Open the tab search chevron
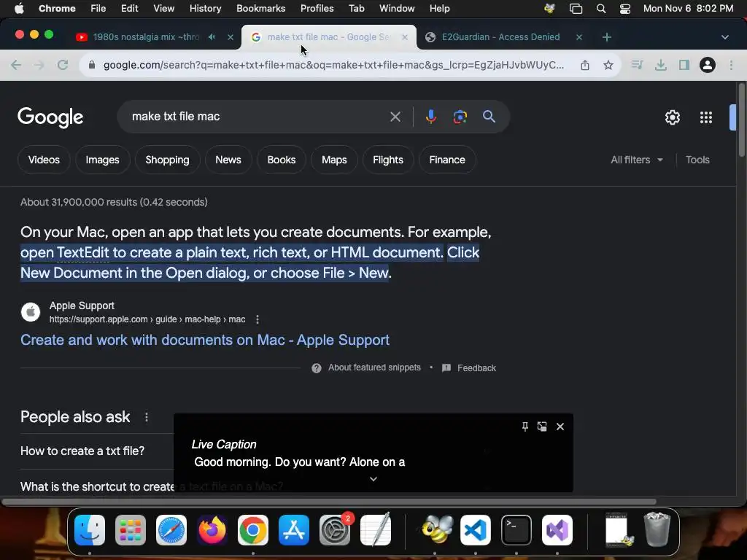This screenshot has height=560, width=747. point(725,37)
